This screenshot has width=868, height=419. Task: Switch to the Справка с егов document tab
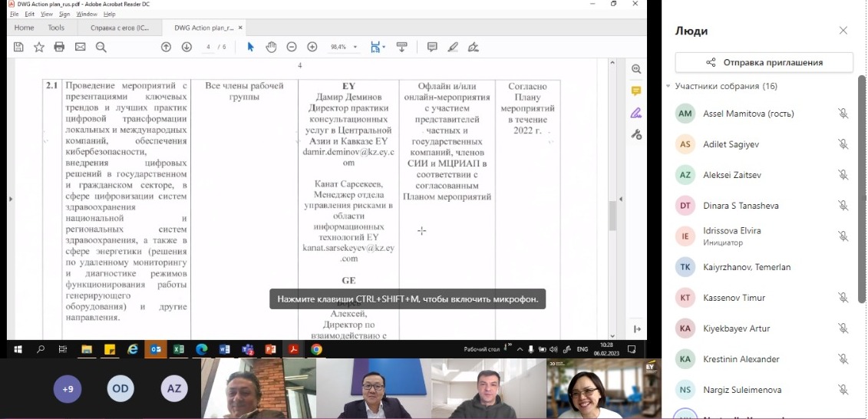[x=120, y=28]
